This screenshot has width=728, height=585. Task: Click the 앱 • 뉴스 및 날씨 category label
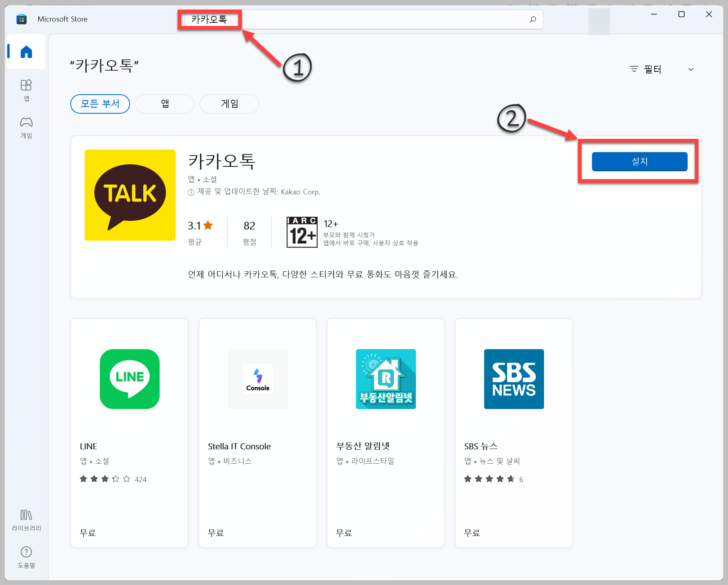492,461
